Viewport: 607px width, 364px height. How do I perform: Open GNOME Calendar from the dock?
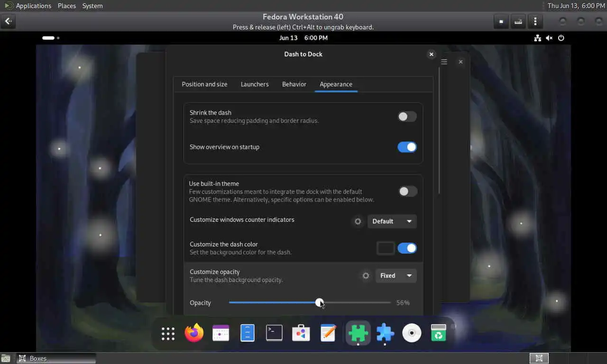coord(221,333)
